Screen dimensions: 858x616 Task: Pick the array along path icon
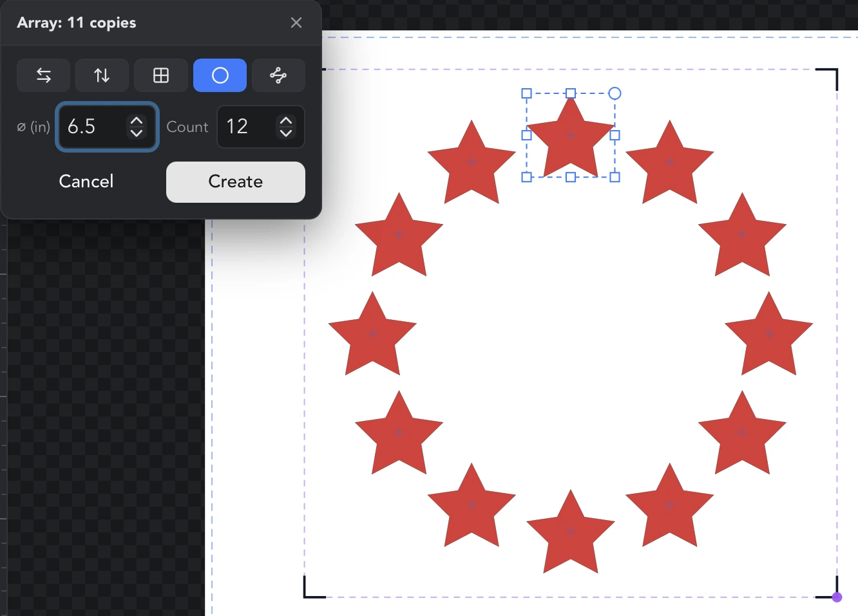tap(278, 75)
